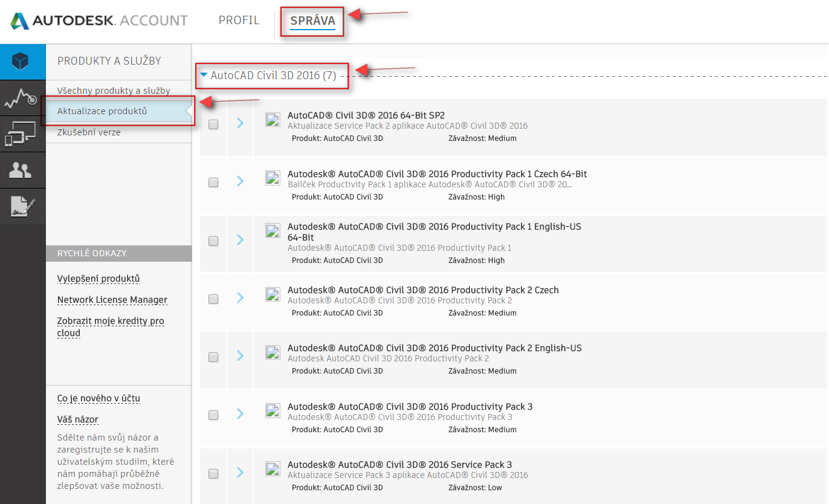Open Všechny produkty a služby section
The height and width of the screenshot is (504, 829).
pos(114,91)
